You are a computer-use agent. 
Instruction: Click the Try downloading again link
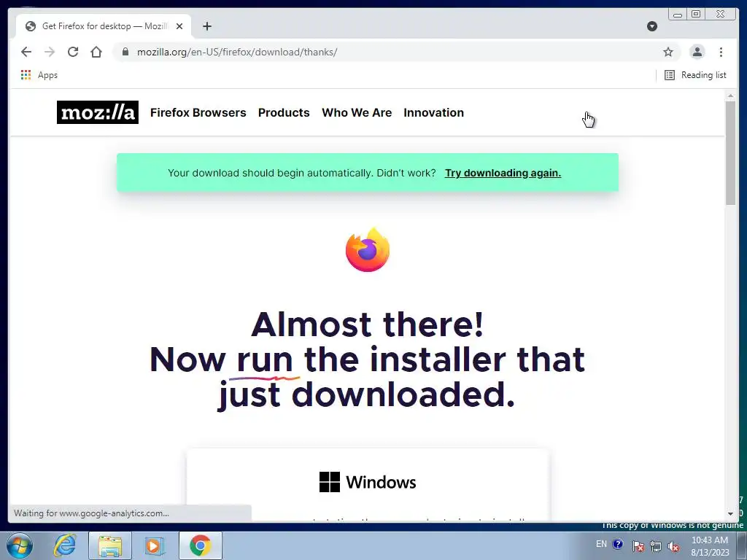503,173
